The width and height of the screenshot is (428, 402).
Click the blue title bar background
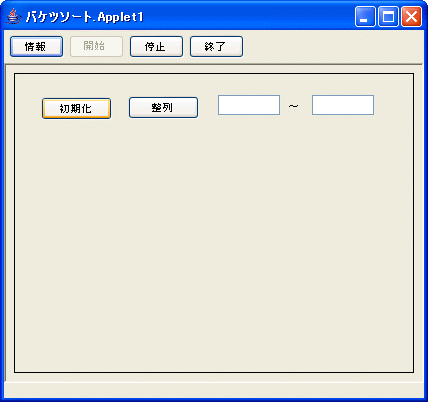tap(250, 16)
